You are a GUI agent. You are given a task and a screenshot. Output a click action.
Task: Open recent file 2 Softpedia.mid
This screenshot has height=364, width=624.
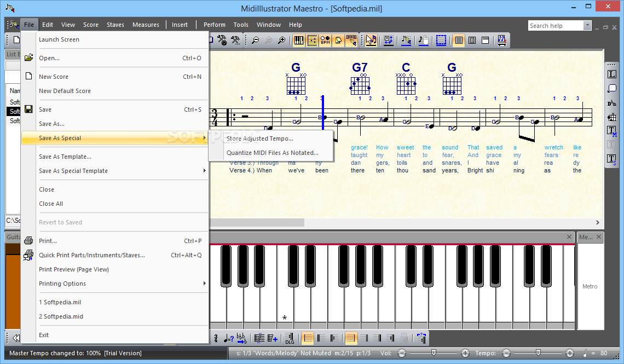click(115, 316)
